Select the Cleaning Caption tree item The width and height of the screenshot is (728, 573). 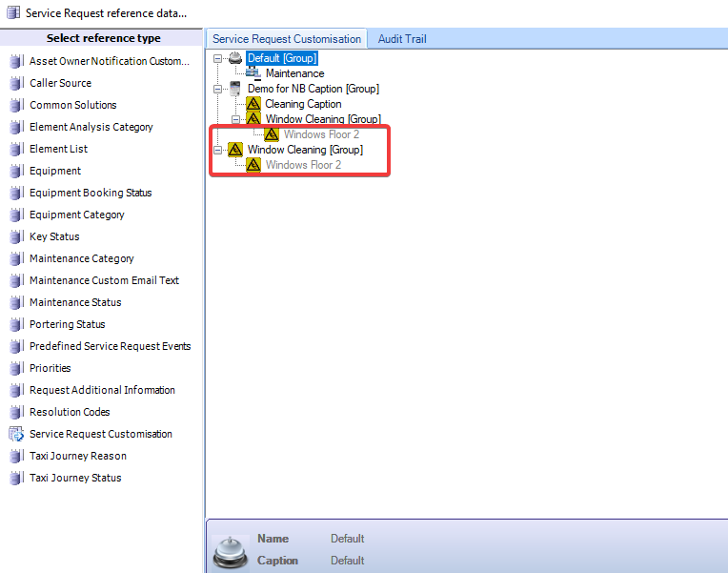pyautogui.click(x=303, y=104)
